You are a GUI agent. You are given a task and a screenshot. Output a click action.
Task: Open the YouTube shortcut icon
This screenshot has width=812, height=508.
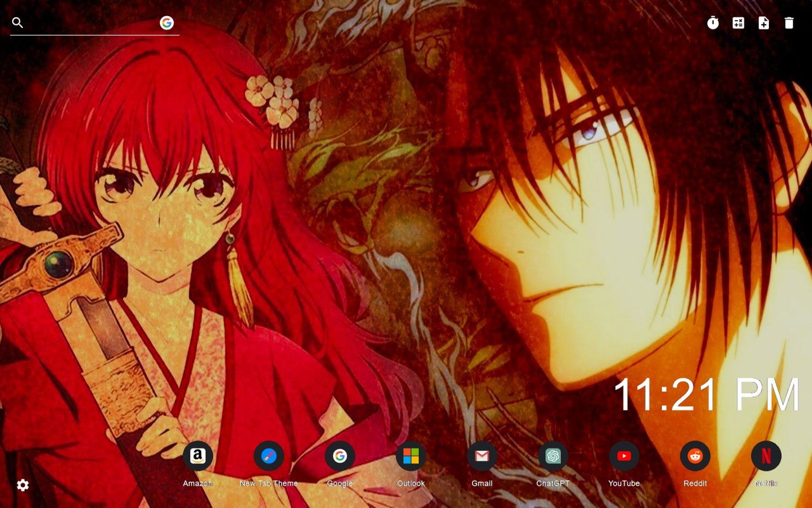click(624, 456)
